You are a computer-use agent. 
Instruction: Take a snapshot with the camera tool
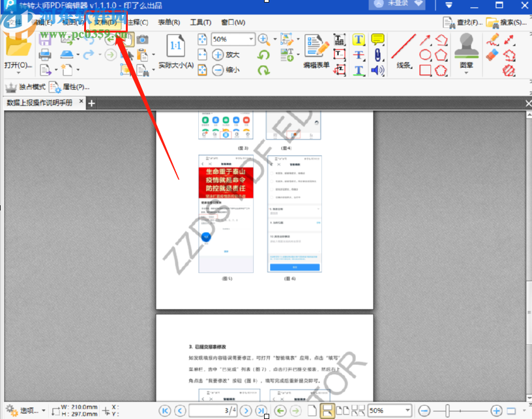click(143, 39)
